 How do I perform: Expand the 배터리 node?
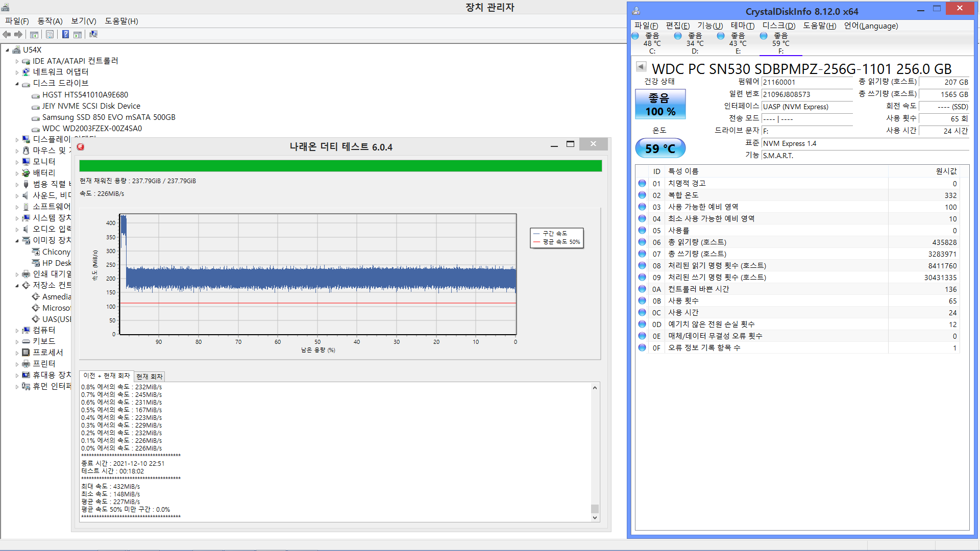pos(17,173)
